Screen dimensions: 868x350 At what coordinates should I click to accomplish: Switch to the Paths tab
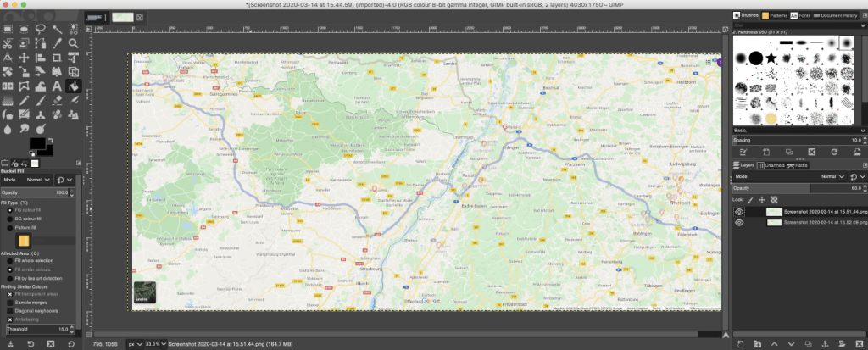coord(797,165)
